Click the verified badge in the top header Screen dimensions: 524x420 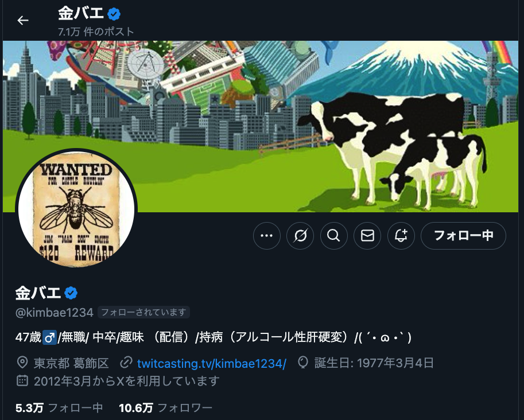point(114,14)
